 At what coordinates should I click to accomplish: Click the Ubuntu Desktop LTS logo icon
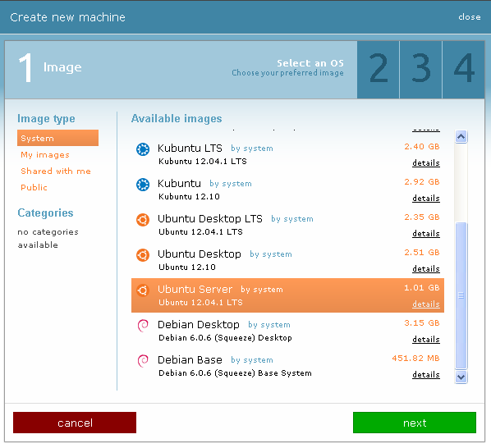143,220
